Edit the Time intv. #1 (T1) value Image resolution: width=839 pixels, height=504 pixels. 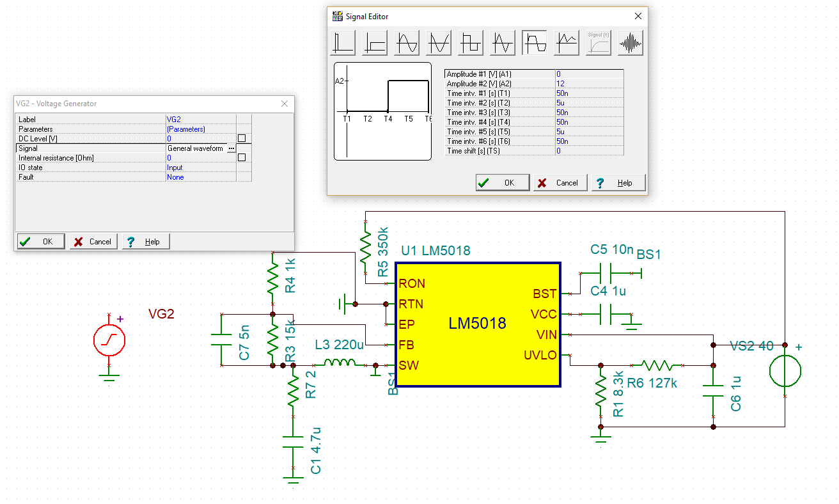[589, 93]
